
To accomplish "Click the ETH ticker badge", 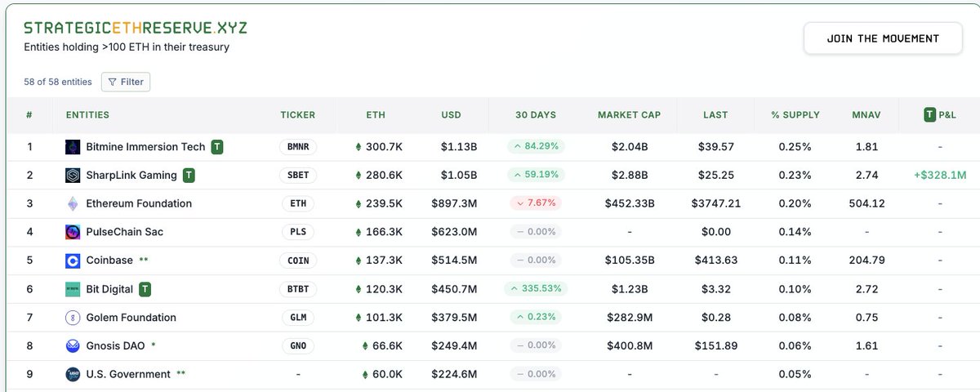I will click(x=297, y=203).
